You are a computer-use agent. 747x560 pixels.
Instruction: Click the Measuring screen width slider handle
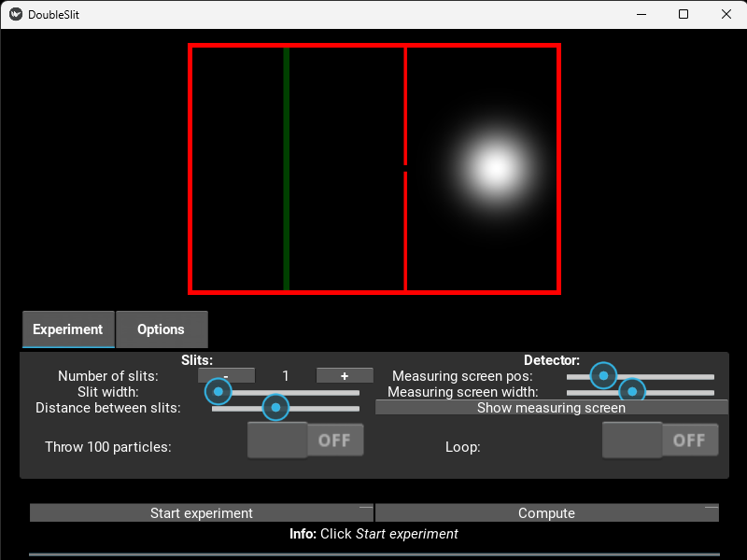632,392
